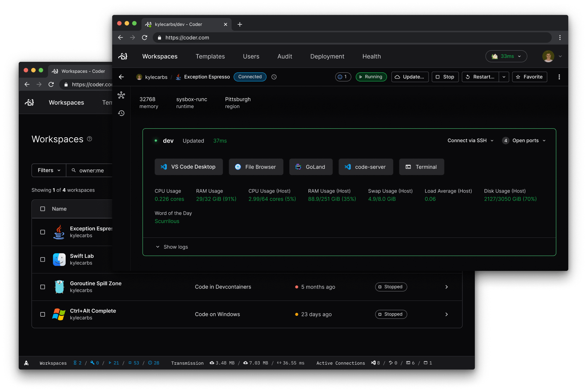This screenshot has height=392, width=587.
Task: Click the Finder icon of Swift Lab row
Action: coord(59,260)
